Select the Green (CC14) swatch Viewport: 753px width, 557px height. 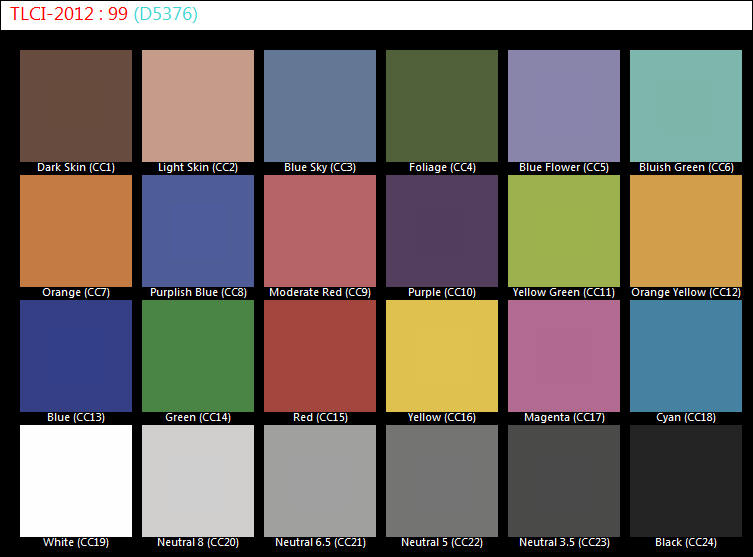(198, 356)
